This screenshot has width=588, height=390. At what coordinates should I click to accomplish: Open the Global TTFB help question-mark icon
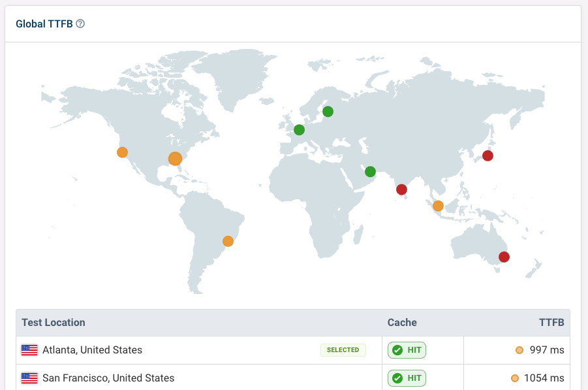(x=80, y=24)
